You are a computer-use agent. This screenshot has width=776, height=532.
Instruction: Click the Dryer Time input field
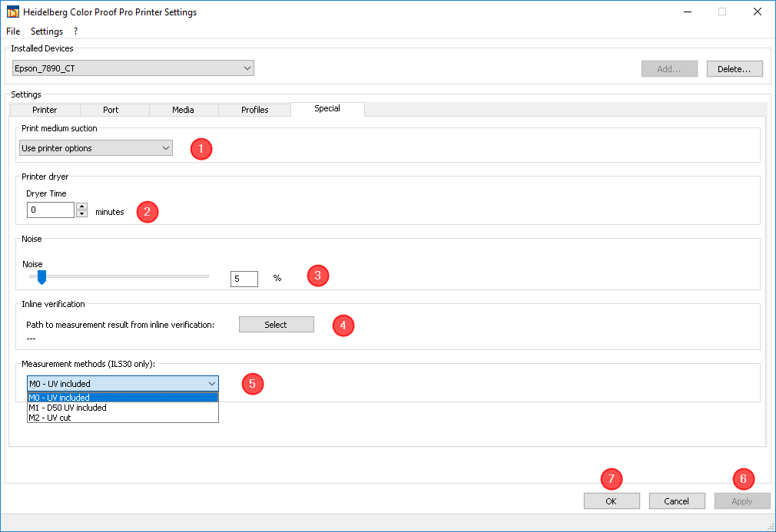point(51,210)
